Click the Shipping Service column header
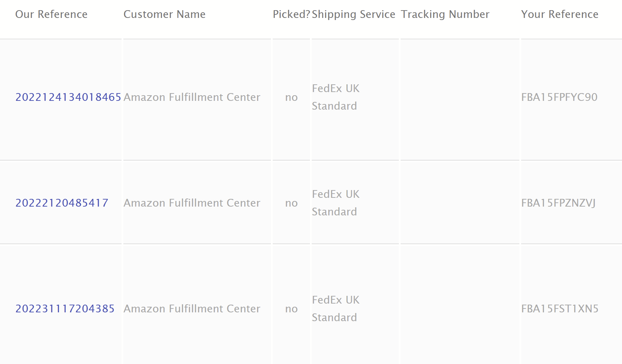 [x=354, y=14]
